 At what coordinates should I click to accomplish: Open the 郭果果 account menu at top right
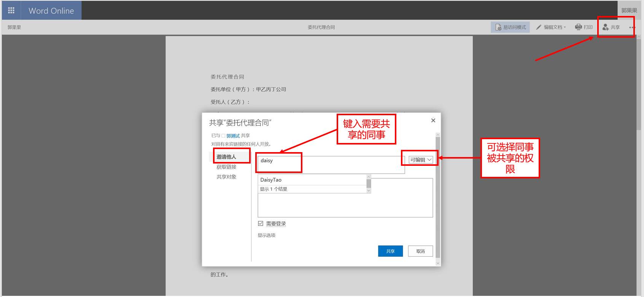[x=629, y=11]
